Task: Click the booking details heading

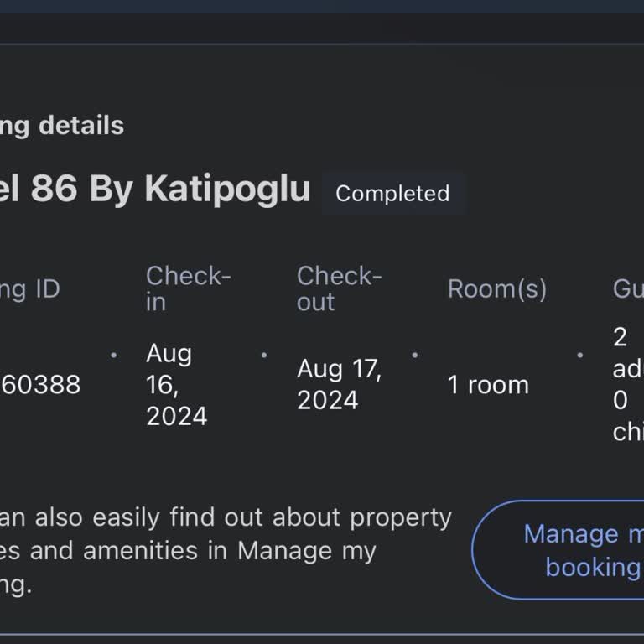Action: tap(62, 126)
